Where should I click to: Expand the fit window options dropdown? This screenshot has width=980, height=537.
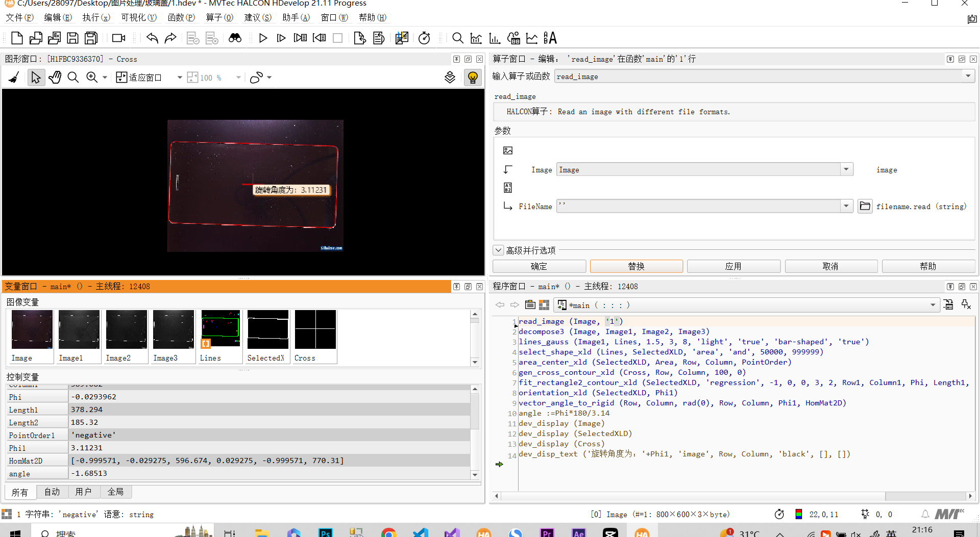pyautogui.click(x=180, y=78)
